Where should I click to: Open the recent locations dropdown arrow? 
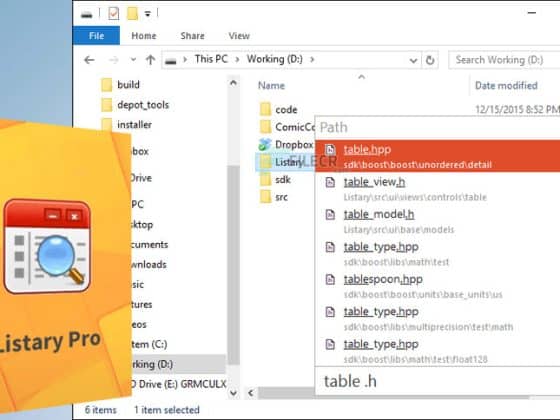(x=133, y=60)
